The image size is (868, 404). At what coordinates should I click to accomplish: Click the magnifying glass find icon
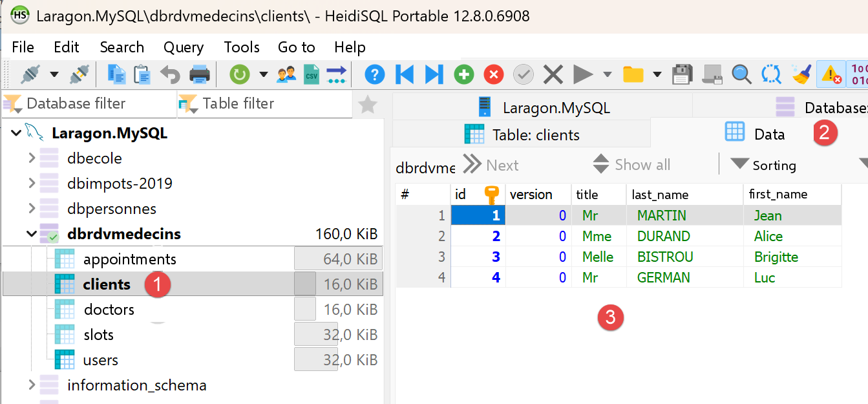tap(741, 74)
